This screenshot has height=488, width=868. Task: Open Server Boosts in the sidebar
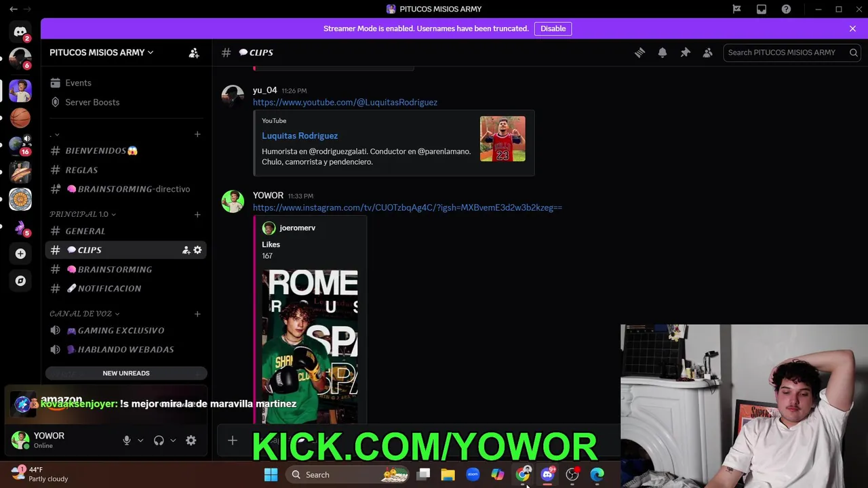126,102
